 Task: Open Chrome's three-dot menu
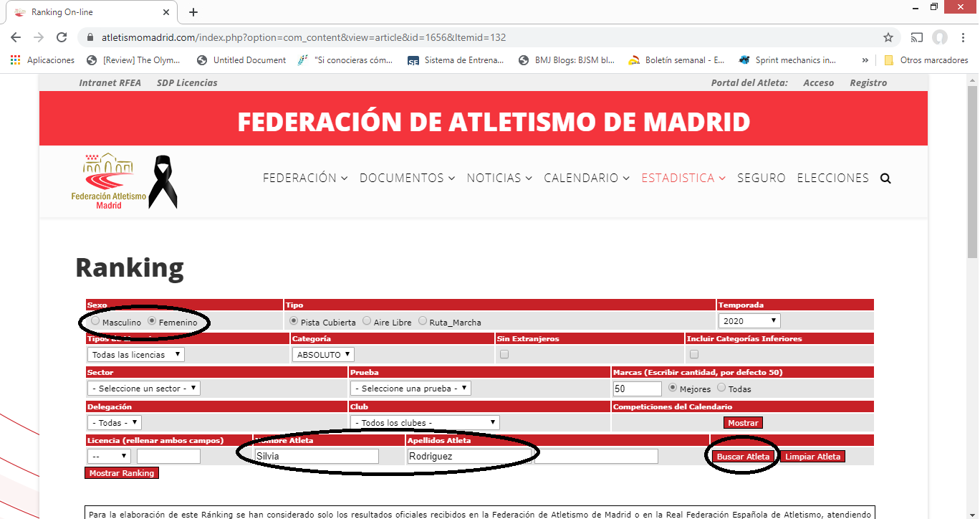[963, 37]
